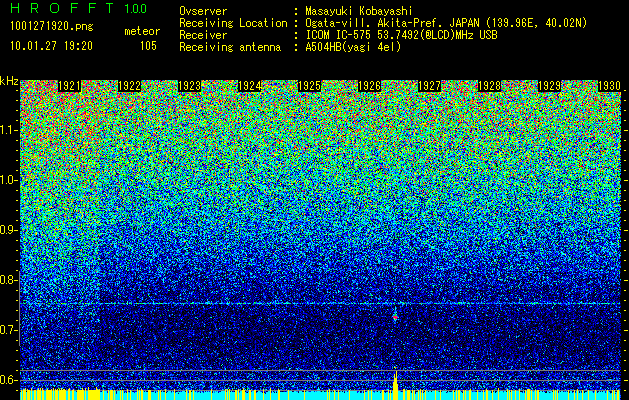Click the 1925 time marker label
Image resolution: width=629 pixels, height=400 pixels.
click(309, 86)
